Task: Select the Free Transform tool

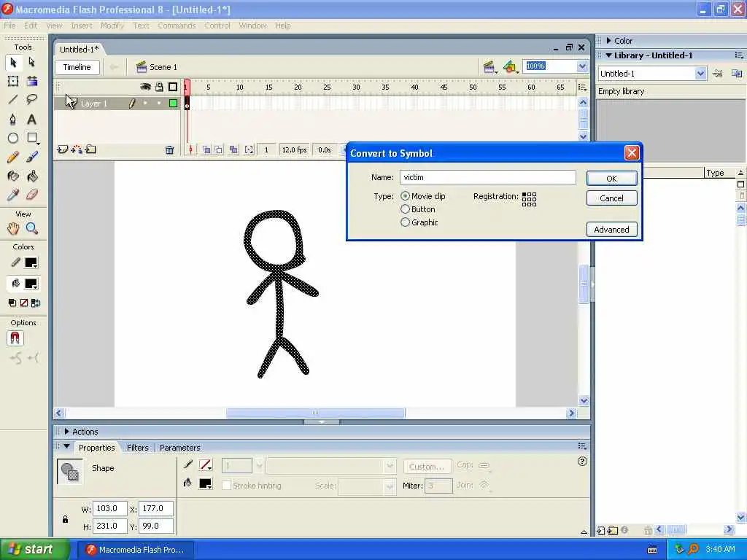Action: [13, 82]
